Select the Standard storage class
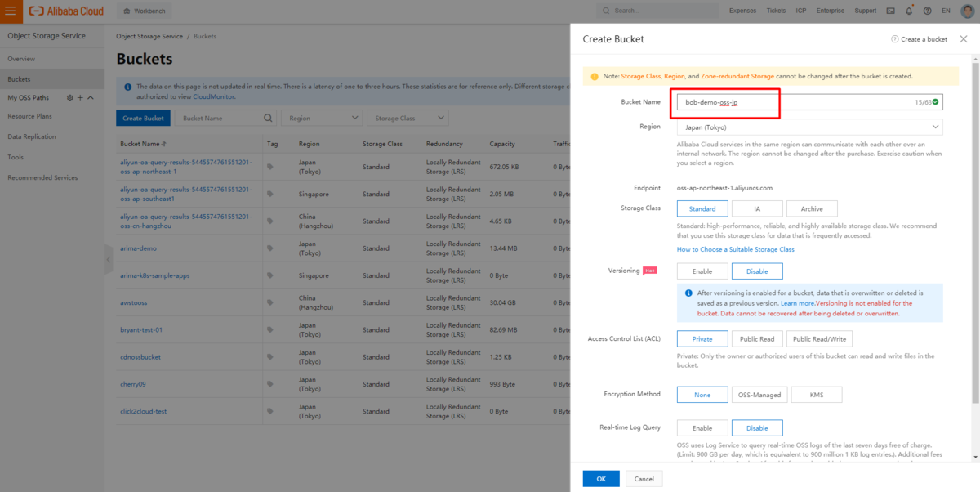 (702, 208)
